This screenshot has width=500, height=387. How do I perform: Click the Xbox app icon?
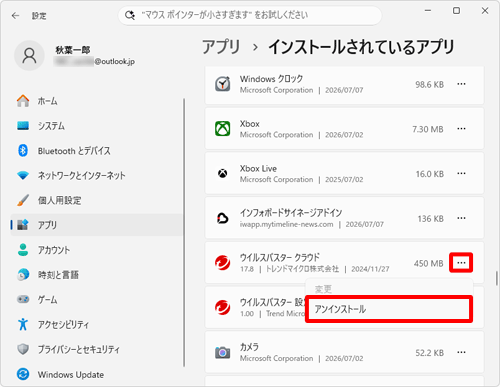(222, 129)
